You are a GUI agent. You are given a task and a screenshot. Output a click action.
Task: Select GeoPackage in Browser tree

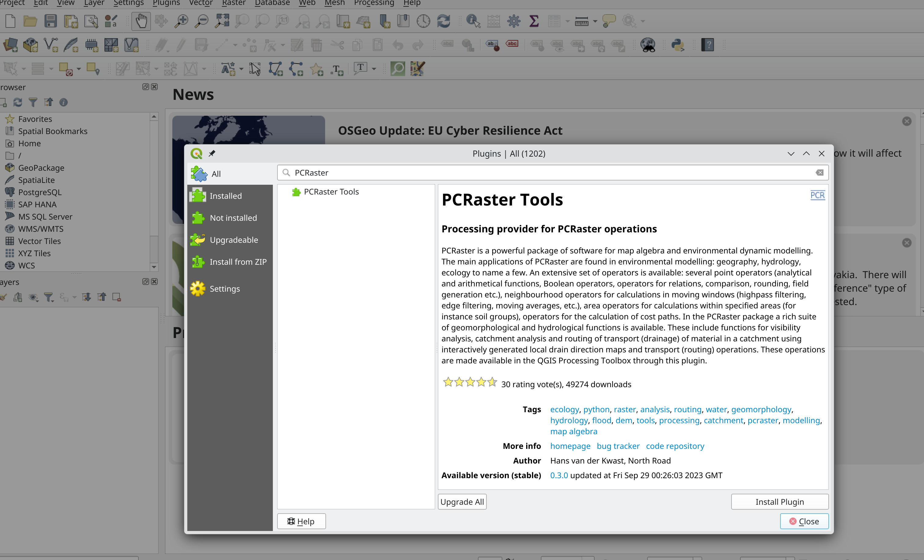41,168
